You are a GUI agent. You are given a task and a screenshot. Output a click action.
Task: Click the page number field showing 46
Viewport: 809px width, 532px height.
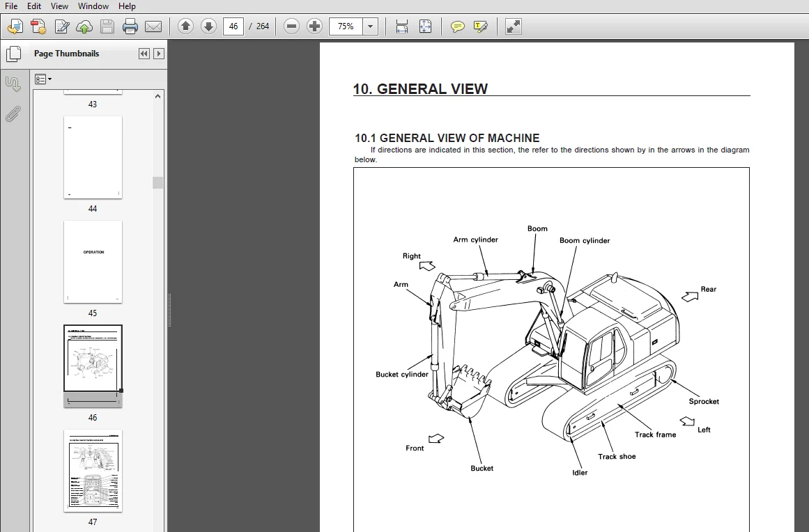(x=233, y=26)
